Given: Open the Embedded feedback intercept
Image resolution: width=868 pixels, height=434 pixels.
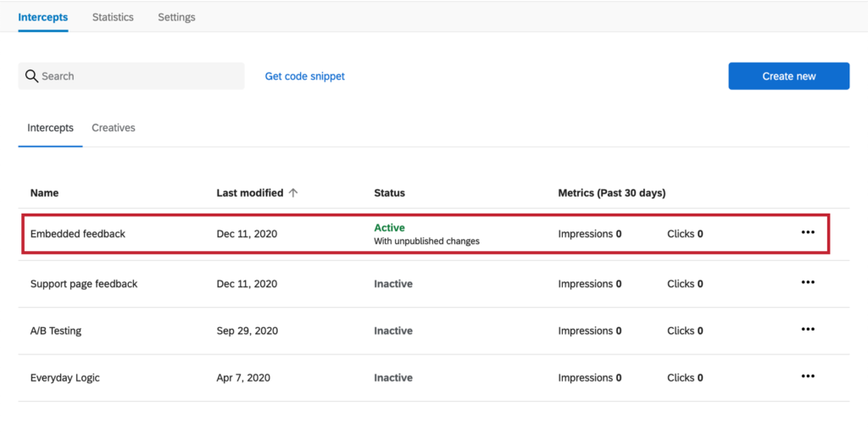Looking at the screenshot, I should 78,234.
